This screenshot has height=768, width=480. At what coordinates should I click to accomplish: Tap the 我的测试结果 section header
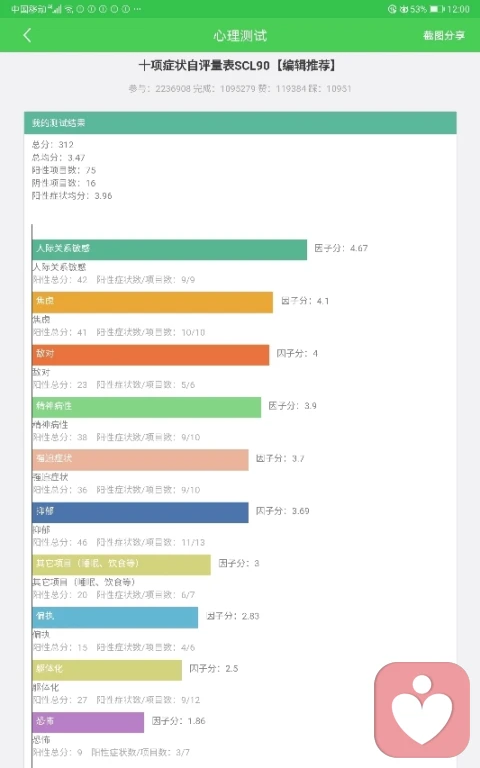[x=240, y=123]
